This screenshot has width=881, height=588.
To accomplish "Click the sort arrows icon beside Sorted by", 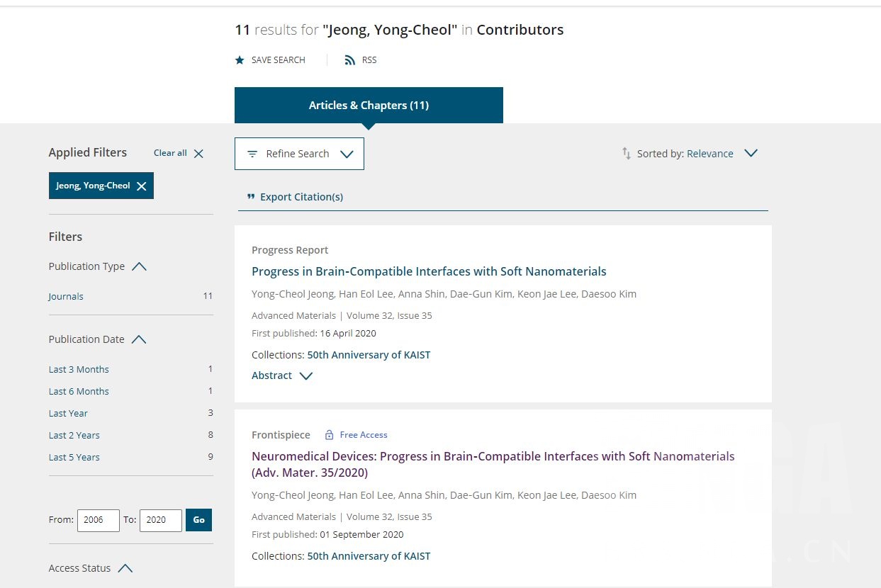I will [627, 153].
